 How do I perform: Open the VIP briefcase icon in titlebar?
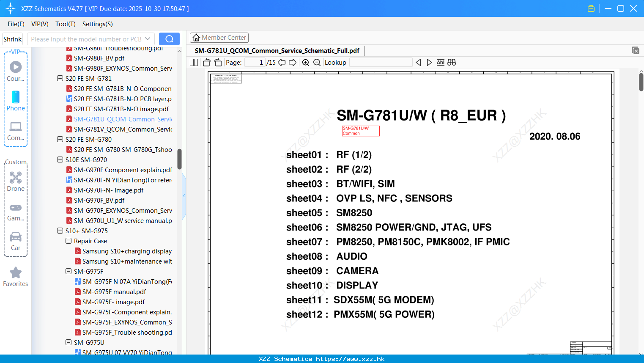tap(591, 8)
